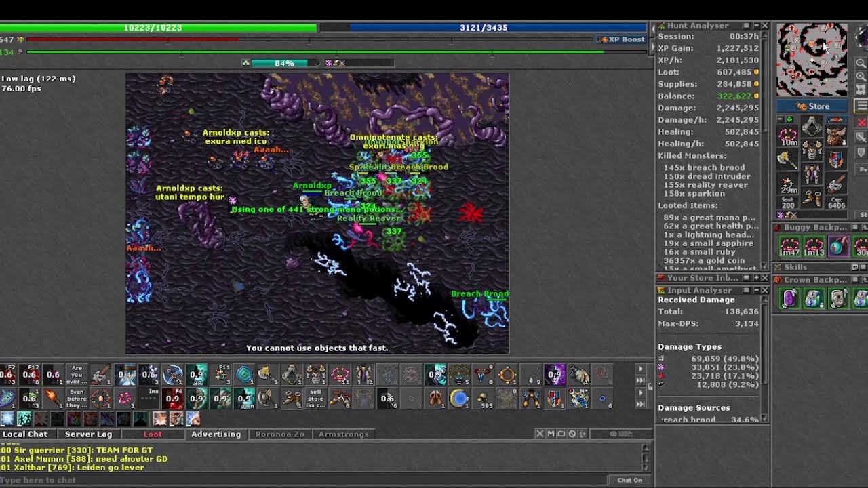Click the 'sell stoic' text hotkey

(x=315, y=397)
